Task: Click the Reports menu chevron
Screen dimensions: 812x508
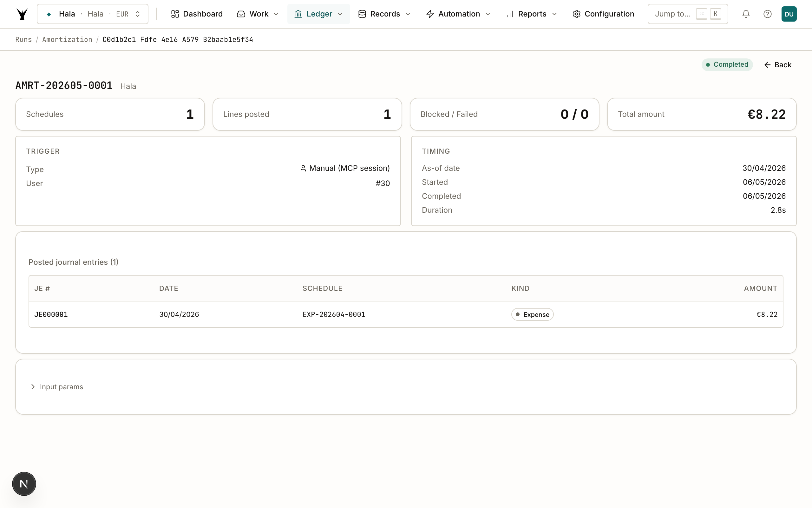Action: pos(554,14)
